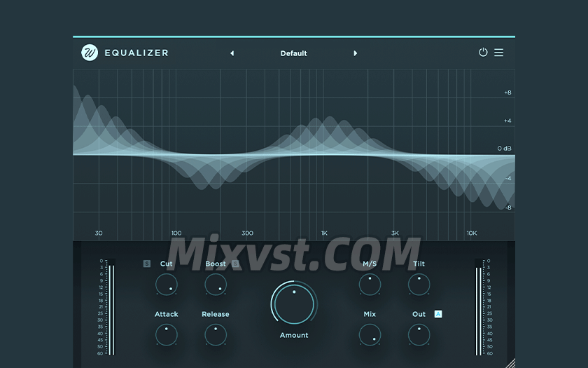
Task: Click the Wavesfactory logo icon
Action: point(90,53)
